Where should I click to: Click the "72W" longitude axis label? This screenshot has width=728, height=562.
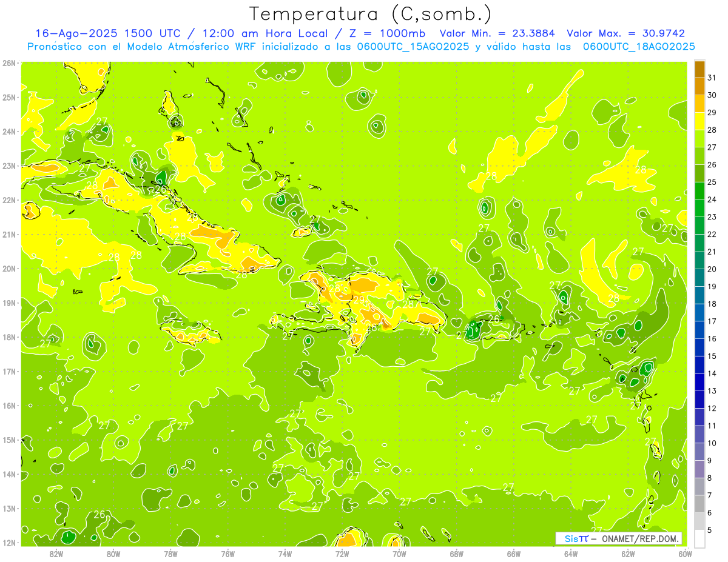coord(342,554)
